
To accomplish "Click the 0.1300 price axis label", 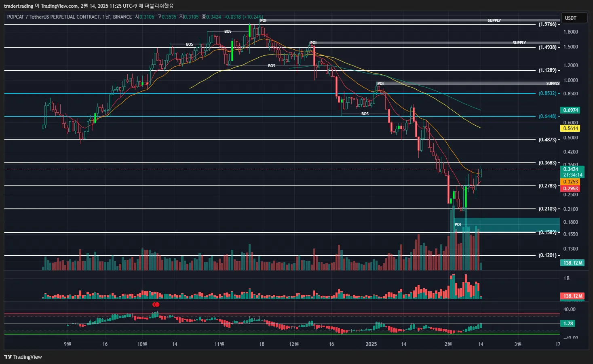I will point(570,249).
